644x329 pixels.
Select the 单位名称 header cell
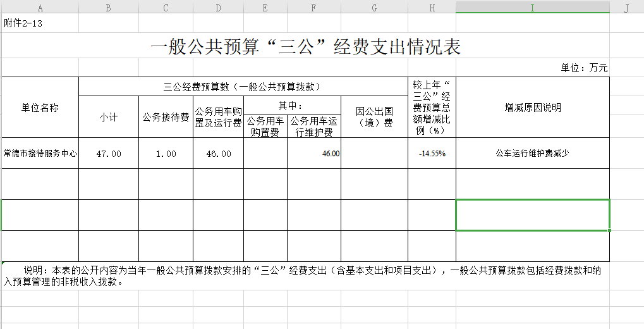pos(40,108)
